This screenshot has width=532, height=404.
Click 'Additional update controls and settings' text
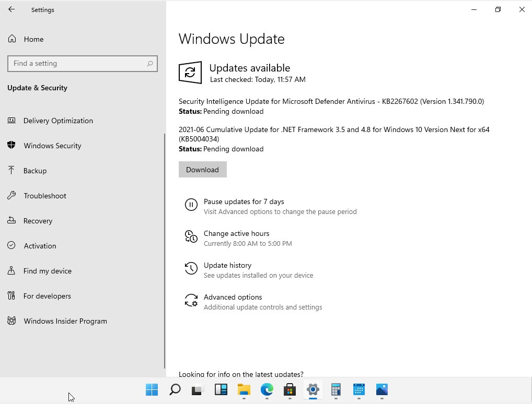(x=263, y=307)
